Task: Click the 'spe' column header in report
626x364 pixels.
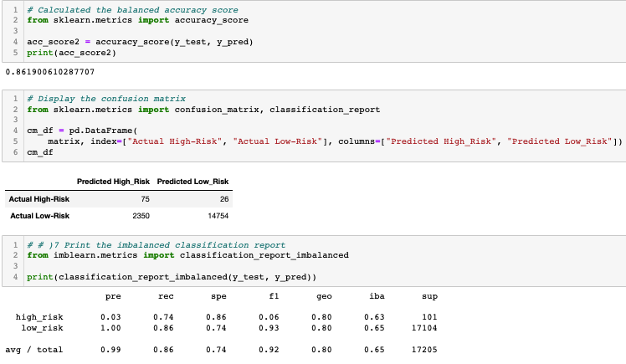Action: (x=218, y=296)
